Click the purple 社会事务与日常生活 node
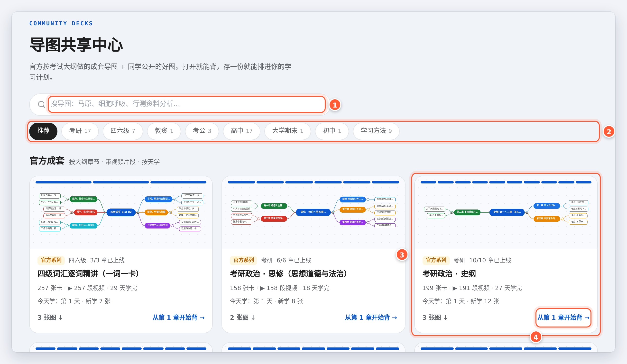The height and width of the screenshot is (364, 627). click(x=157, y=225)
